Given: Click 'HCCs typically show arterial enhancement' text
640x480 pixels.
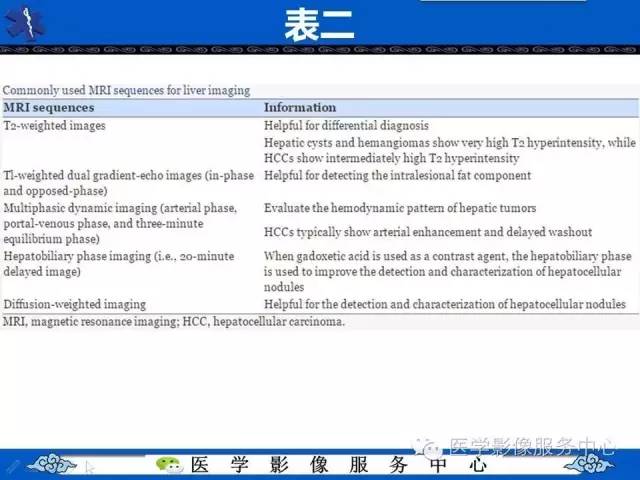Looking at the screenshot, I should click(x=428, y=232).
